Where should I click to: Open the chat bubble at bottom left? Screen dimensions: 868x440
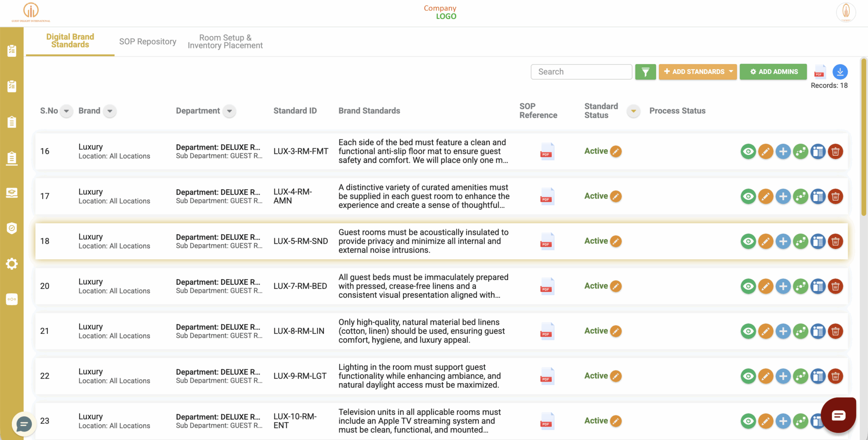pyautogui.click(x=24, y=424)
